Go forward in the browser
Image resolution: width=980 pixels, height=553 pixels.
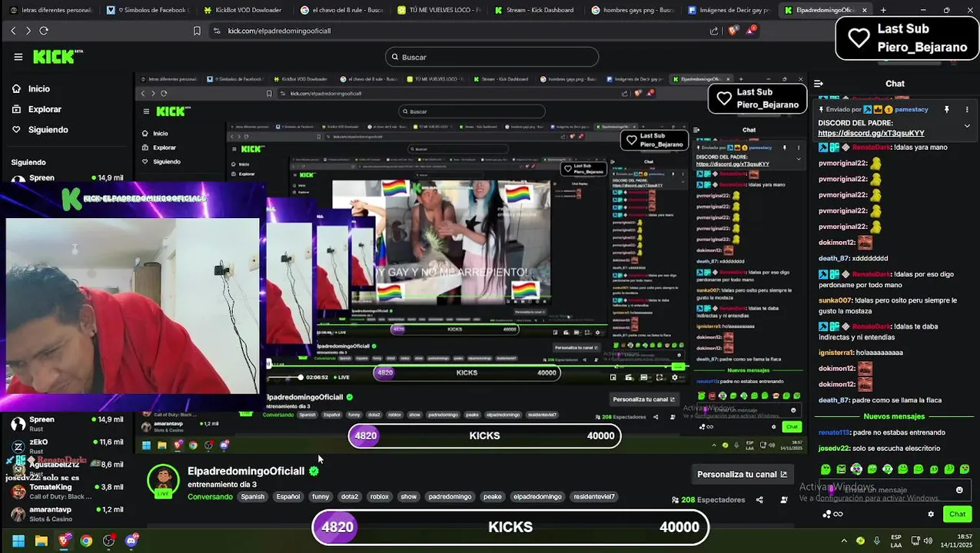tap(28, 31)
